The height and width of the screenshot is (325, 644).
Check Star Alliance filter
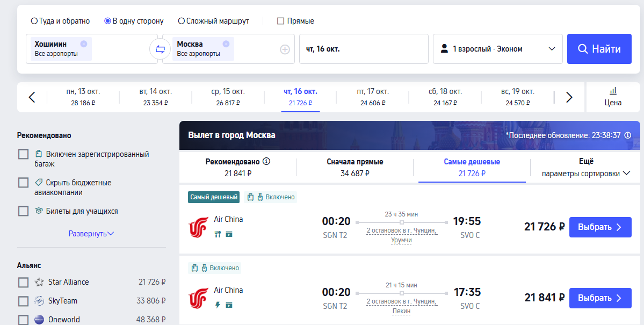tap(23, 282)
